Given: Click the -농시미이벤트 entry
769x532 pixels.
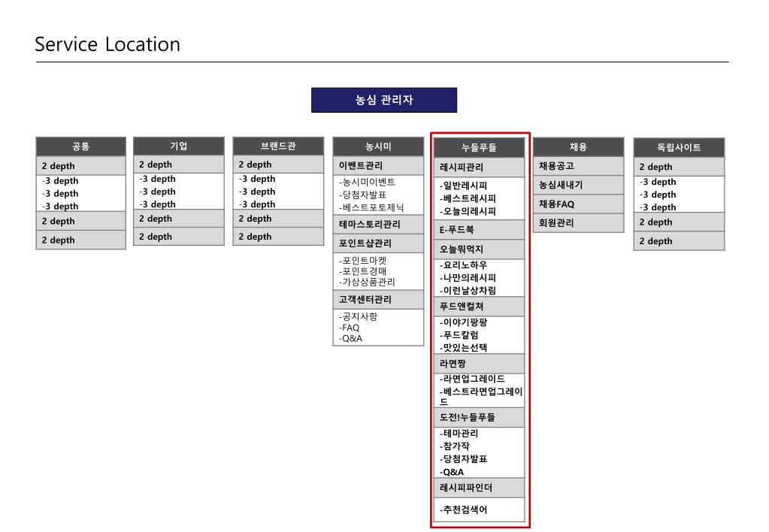Looking at the screenshot, I should click(367, 182).
